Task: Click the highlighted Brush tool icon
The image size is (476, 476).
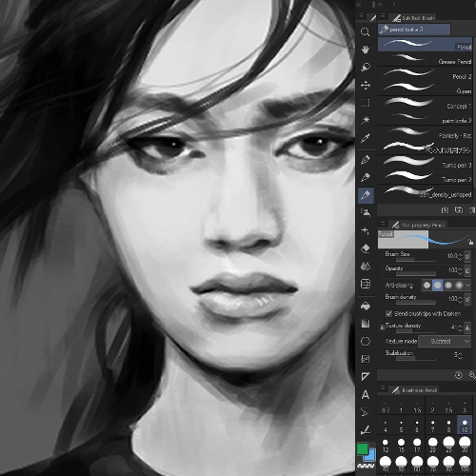Action: click(x=366, y=195)
